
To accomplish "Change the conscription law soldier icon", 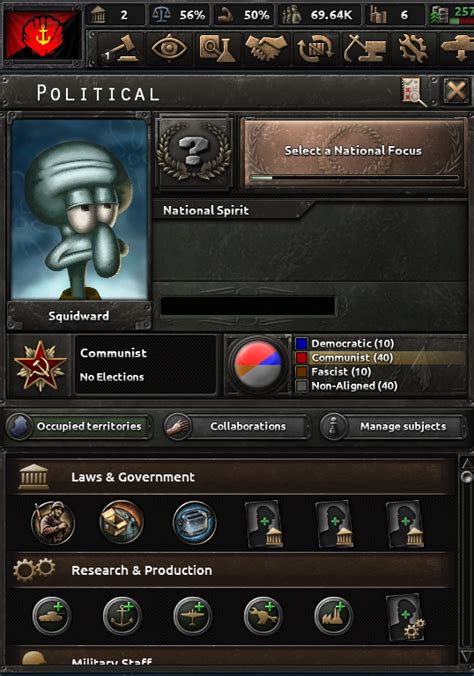I will pyautogui.click(x=53, y=523).
